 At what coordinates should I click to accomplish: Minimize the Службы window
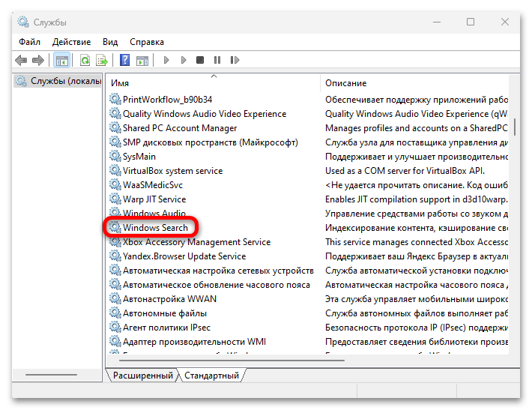[437, 22]
